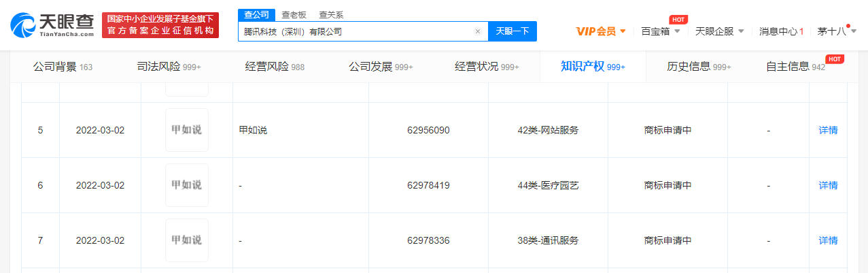The image size is (868, 273).
Task: Click 商标申请中 status in row 6
Action: [667, 185]
